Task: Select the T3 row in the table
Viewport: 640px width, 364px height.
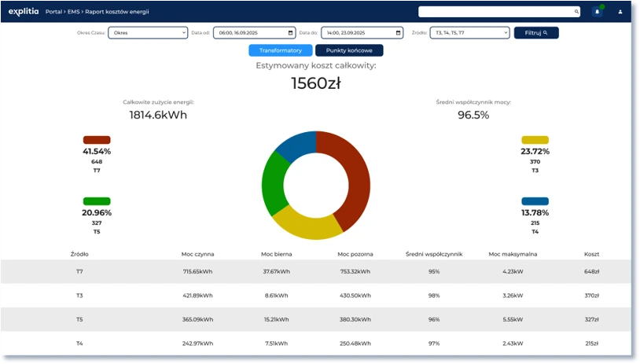Action: point(314,296)
